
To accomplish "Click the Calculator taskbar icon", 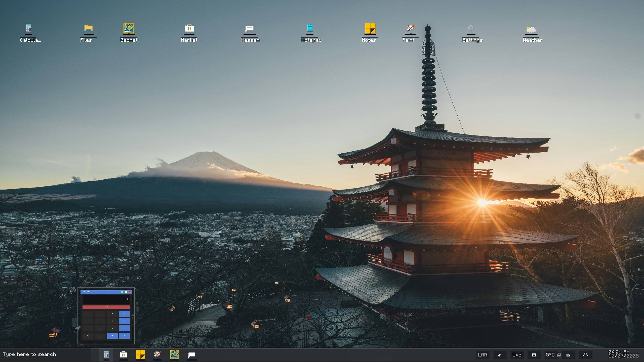I will [106, 355].
